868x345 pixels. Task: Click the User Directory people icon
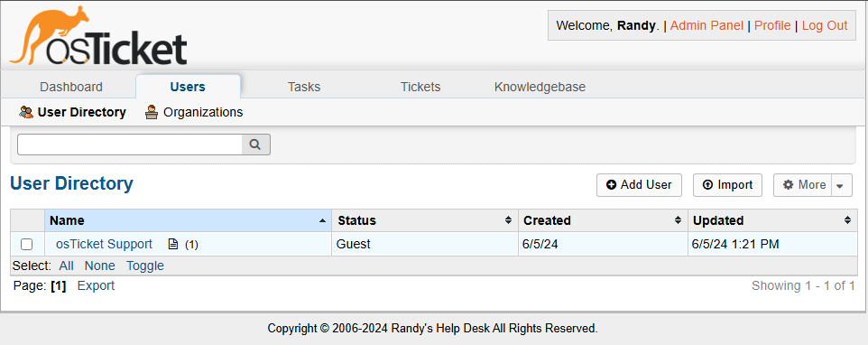point(26,112)
